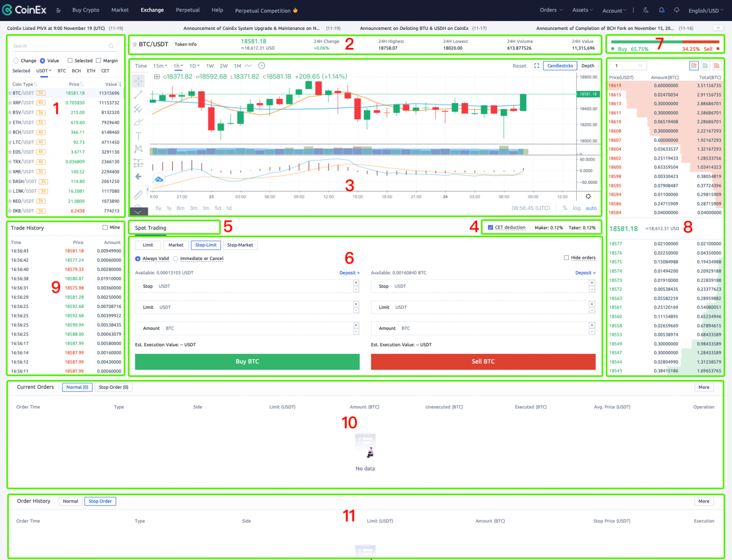Open chart settings gear icon

(x=588, y=196)
